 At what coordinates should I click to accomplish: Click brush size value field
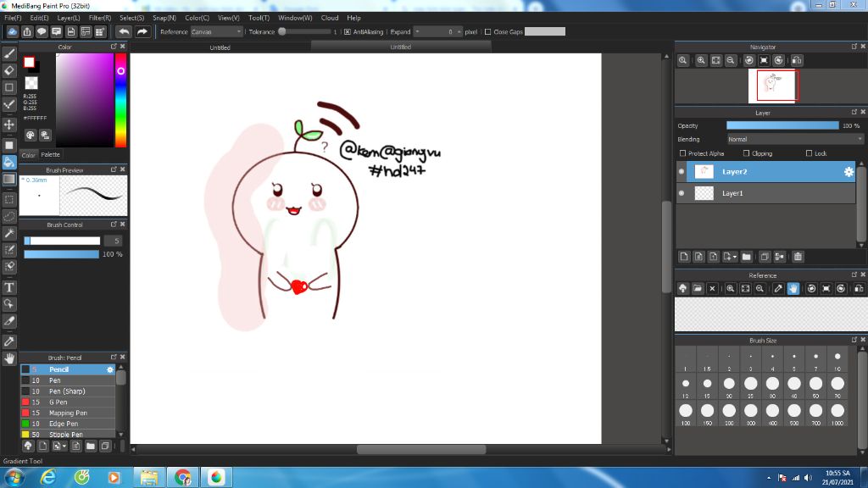(114, 241)
